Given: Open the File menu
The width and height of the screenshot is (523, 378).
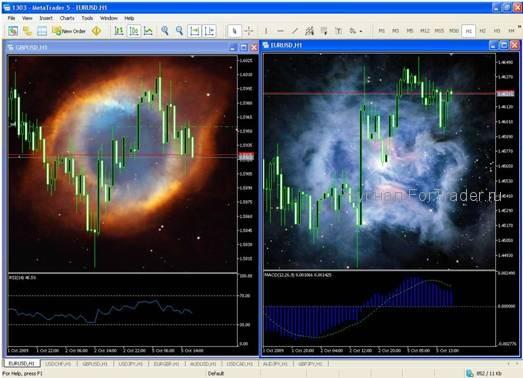Looking at the screenshot, I should pyautogui.click(x=11, y=18).
